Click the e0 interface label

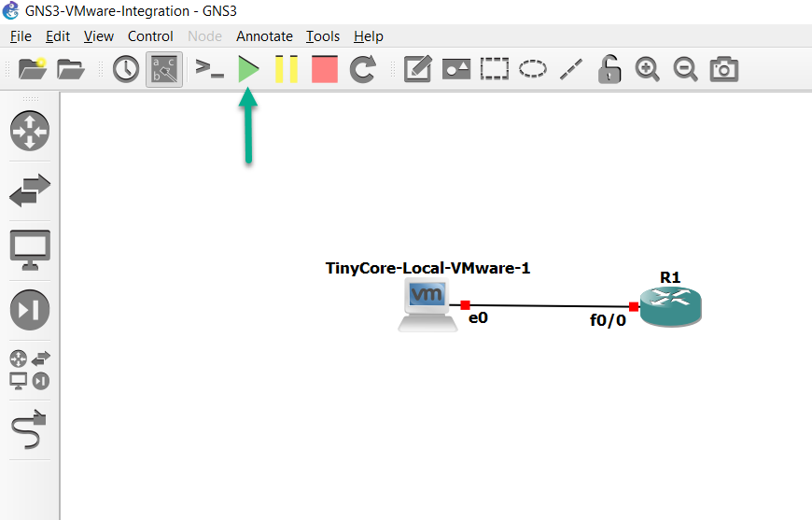tap(478, 317)
